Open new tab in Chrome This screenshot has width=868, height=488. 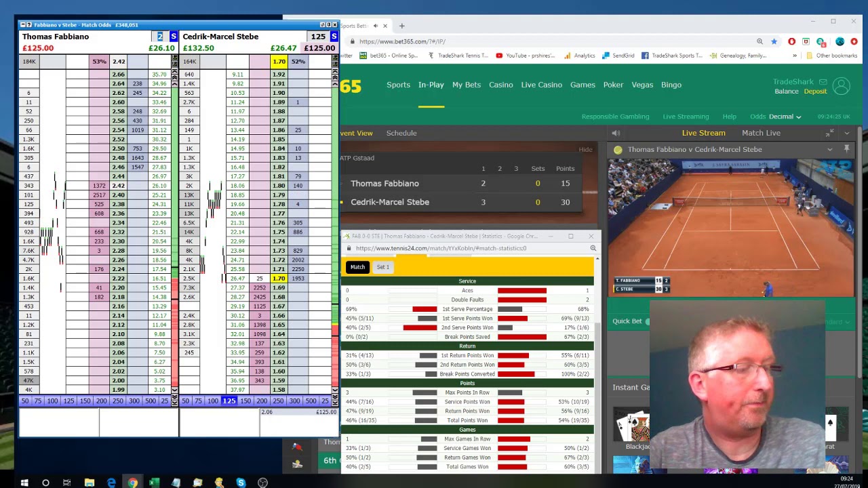(401, 26)
